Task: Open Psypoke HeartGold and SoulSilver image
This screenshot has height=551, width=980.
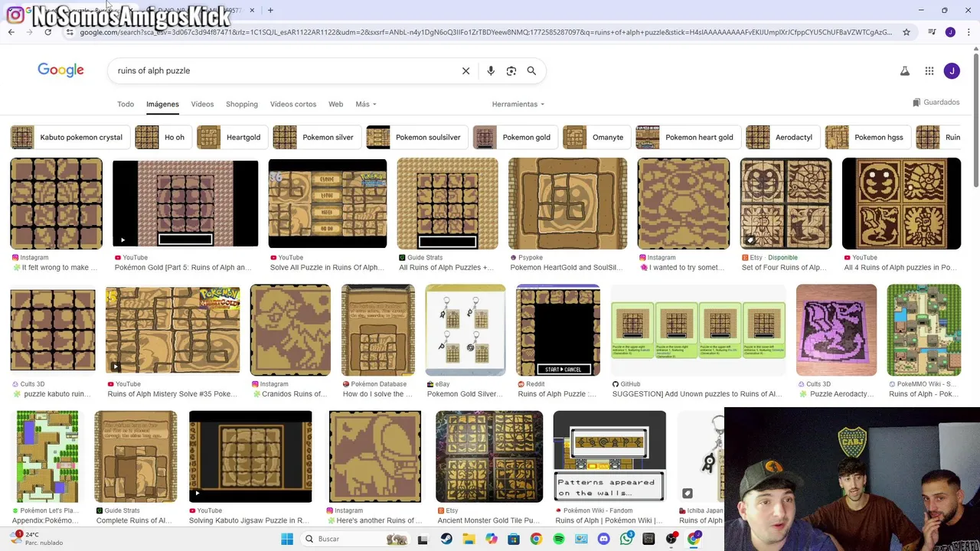Action: (x=567, y=204)
